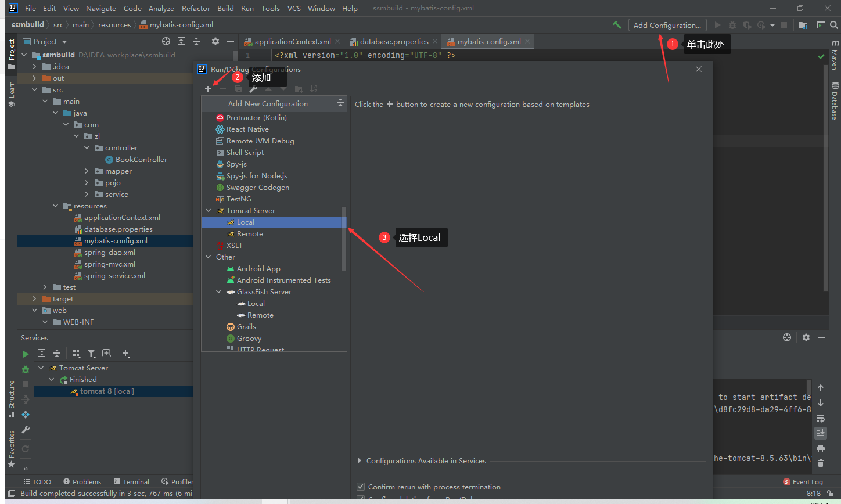841x504 pixels.
Task: Click Expand All icon in Project panel
Action: (x=181, y=41)
